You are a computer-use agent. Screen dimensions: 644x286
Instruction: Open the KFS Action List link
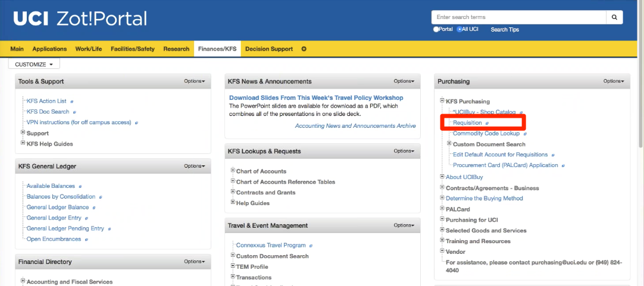[x=46, y=101]
